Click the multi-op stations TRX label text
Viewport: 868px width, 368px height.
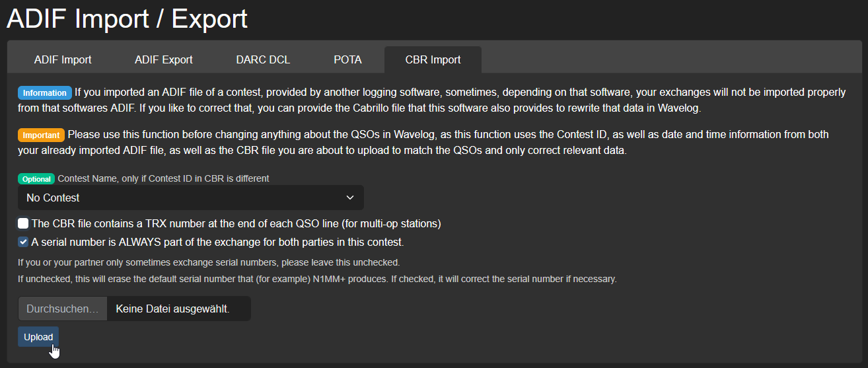pyautogui.click(x=236, y=223)
